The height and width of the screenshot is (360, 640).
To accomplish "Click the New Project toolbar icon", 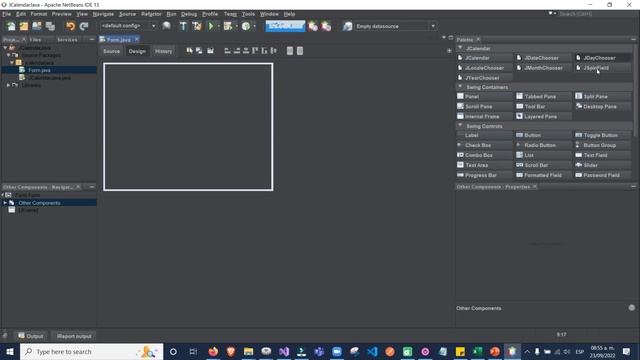I will 24,26.
